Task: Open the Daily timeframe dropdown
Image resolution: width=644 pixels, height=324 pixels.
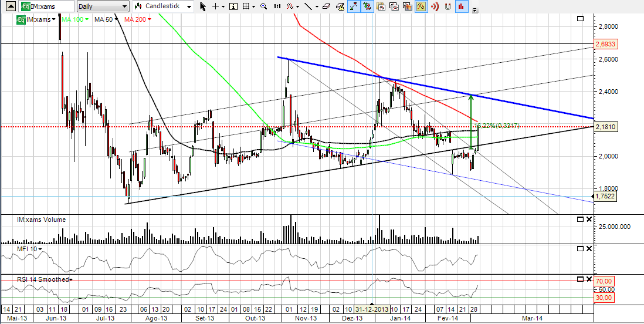Action: (103, 6)
